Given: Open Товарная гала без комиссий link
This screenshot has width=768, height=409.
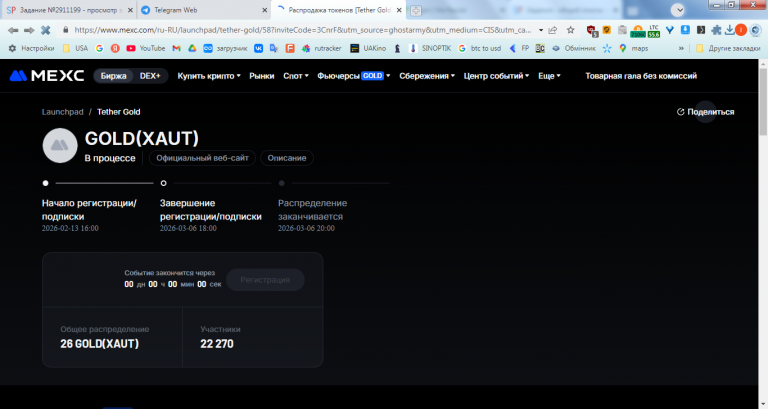Looking at the screenshot, I should coord(641,76).
